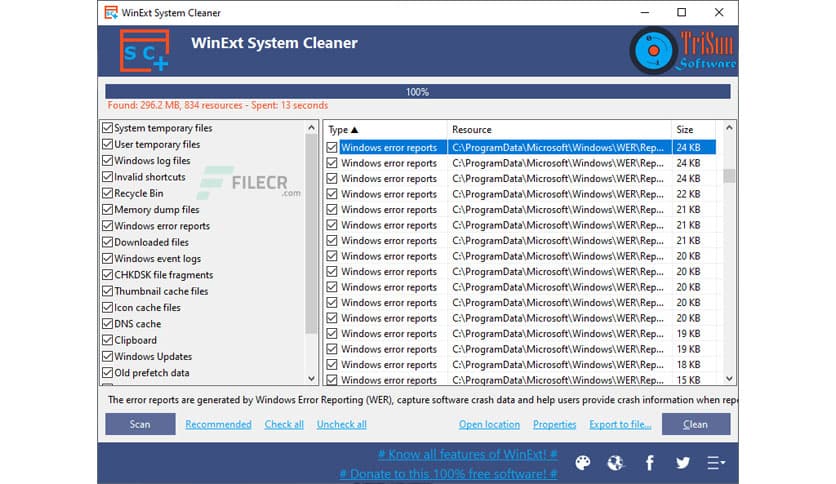Click category list scroll up arrow

[x=311, y=128]
